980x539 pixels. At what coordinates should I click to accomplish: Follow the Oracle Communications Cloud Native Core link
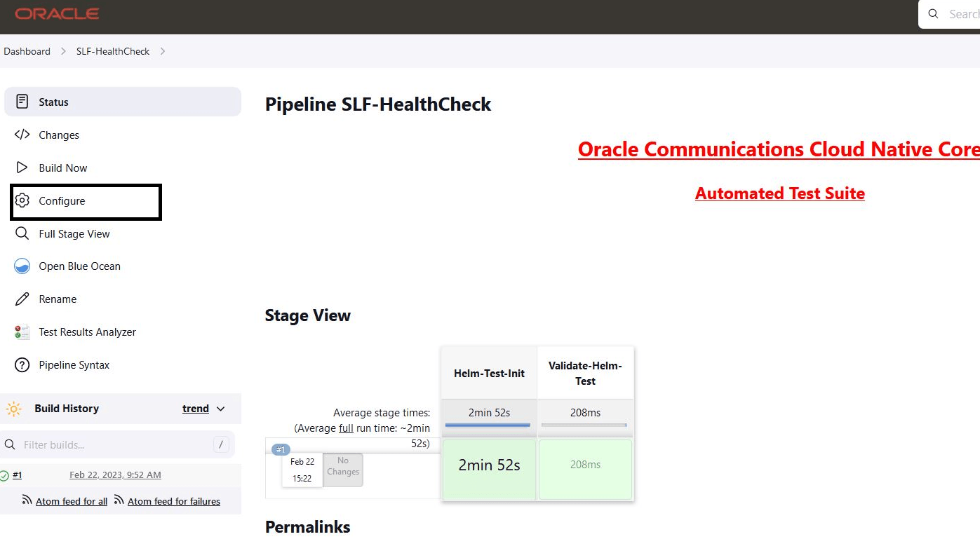point(779,149)
